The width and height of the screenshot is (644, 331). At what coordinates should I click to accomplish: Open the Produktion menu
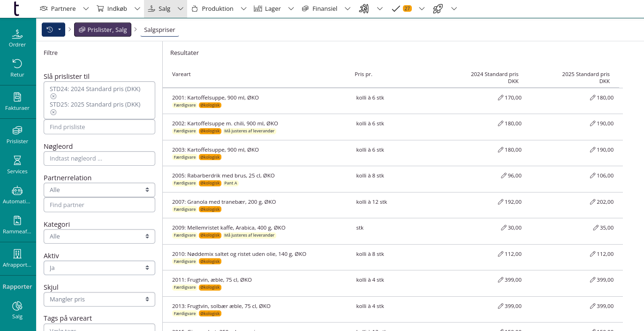coord(212,8)
